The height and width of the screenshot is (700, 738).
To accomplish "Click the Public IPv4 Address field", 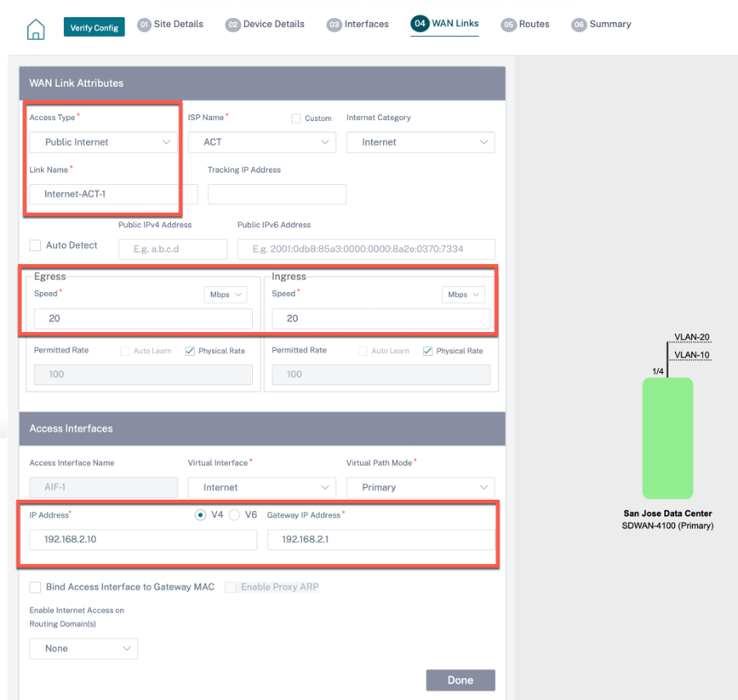I will click(x=173, y=249).
